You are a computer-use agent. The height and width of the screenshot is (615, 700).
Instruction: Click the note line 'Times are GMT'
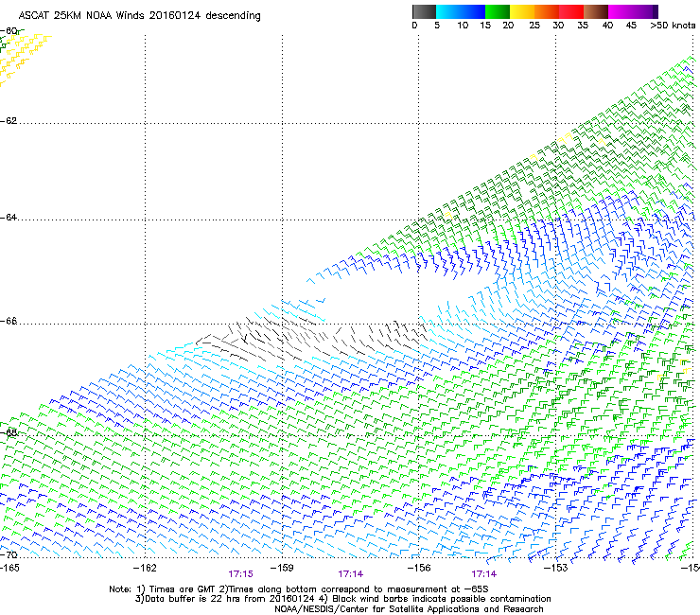[x=183, y=589]
